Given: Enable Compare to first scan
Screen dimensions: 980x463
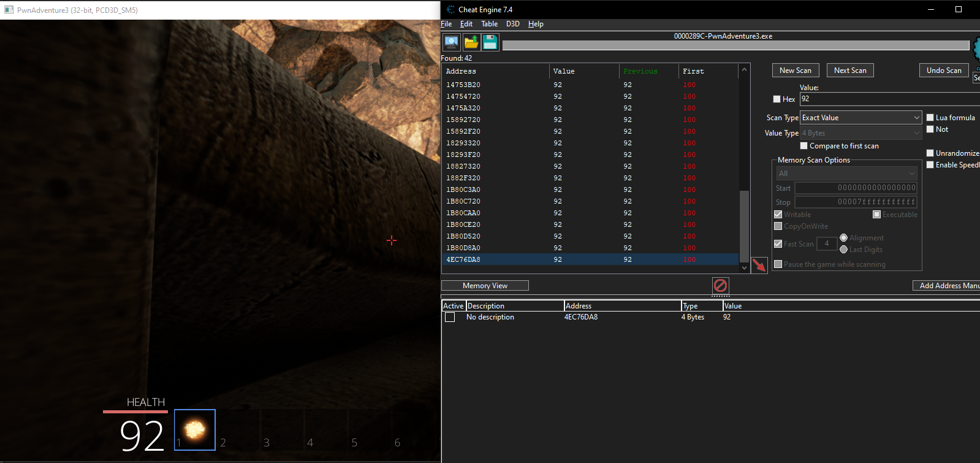Looking at the screenshot, I should pos(804,146).
